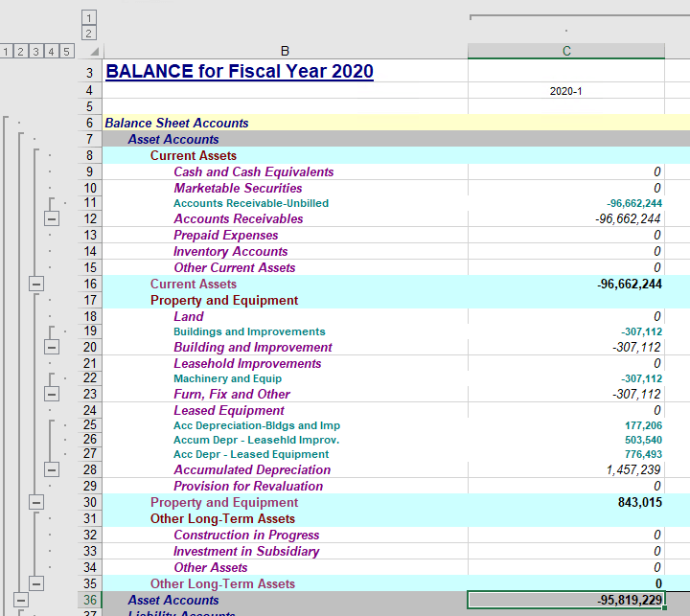
Task: Collapse the Accumulated Depreciation group in row 28
Action: pos(52,470)
